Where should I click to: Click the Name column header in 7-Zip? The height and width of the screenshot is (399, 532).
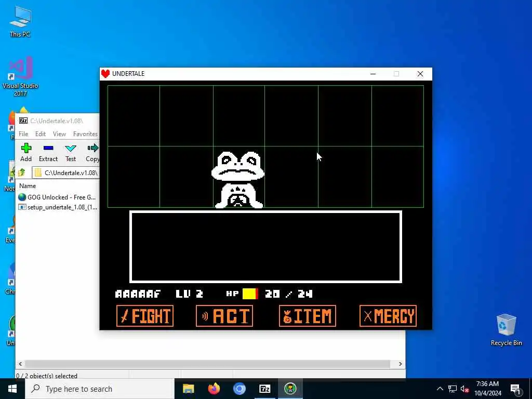[28, 186]
